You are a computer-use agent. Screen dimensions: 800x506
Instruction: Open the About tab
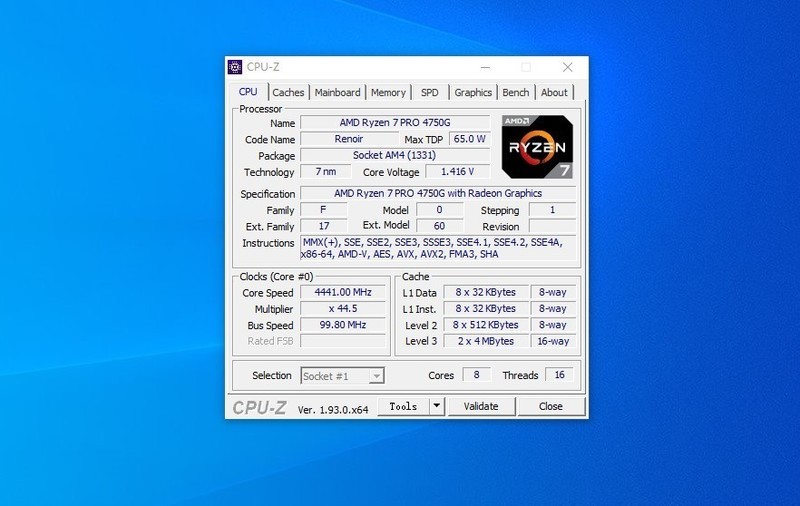(x=554, y=92)
